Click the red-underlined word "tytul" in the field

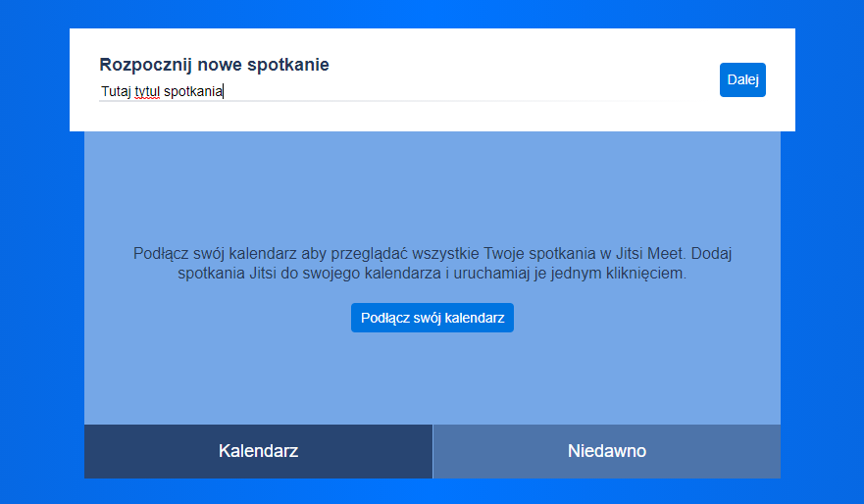click(147, 91)
